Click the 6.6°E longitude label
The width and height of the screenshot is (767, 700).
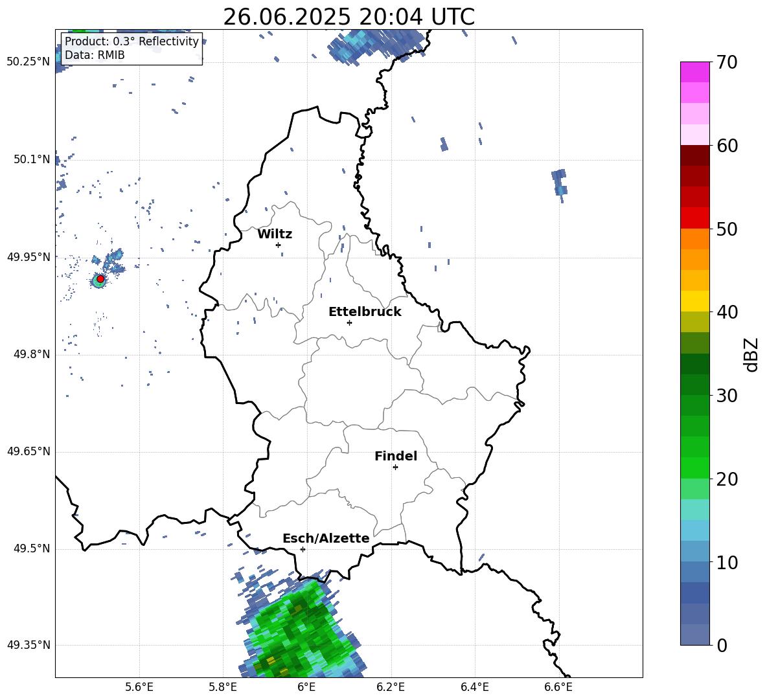558,687
